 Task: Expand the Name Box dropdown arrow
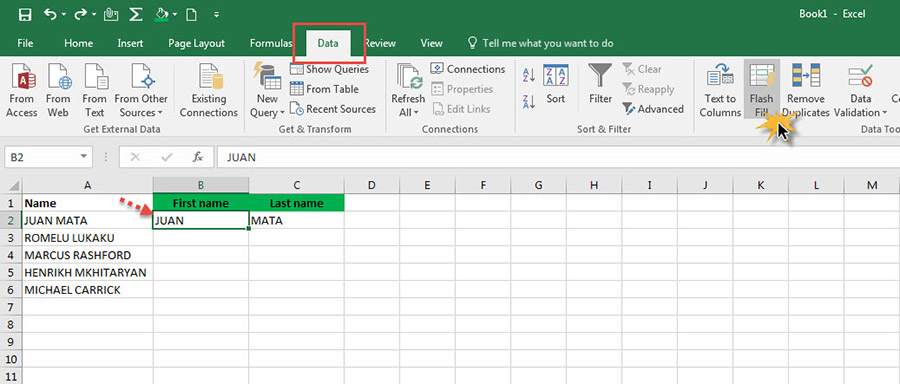click(84, 156)
